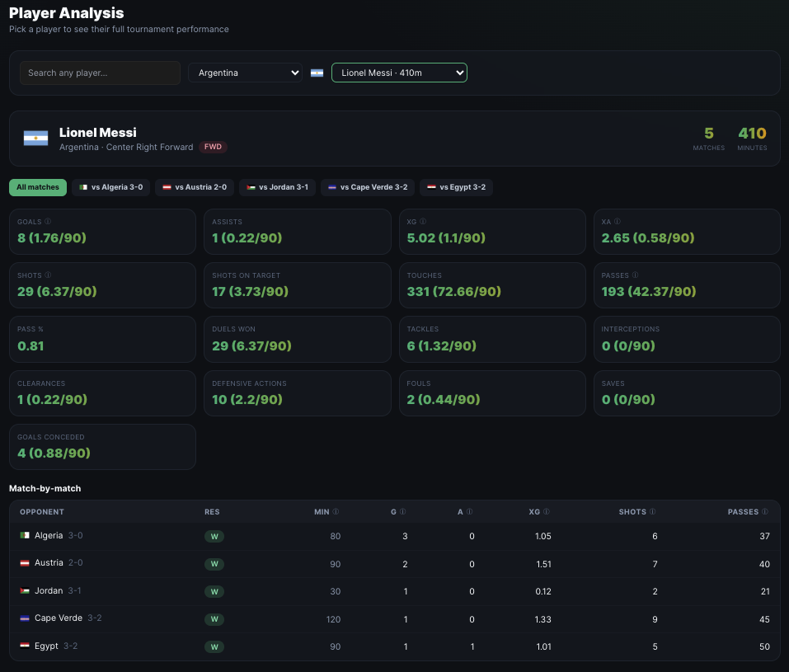Click the Fouls value 2 (0.44/90)
The image size is (789, 672).
[x=444, y=400]
